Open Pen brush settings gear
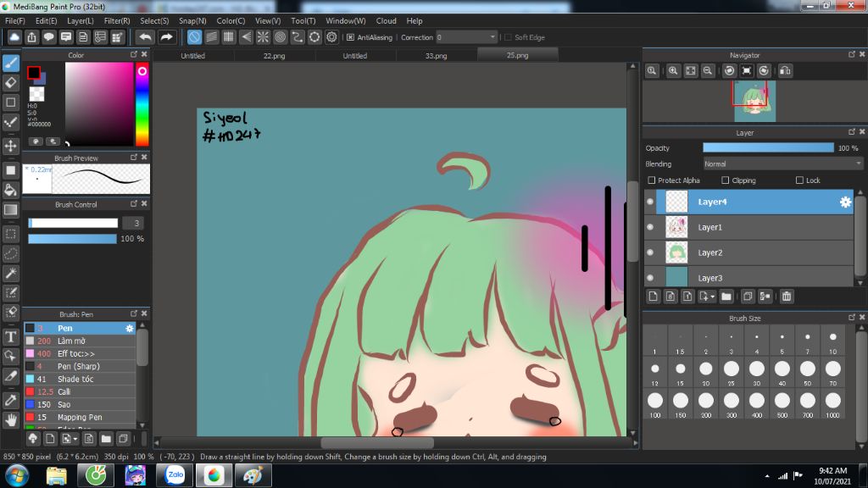This screenshot has height=488, width=868. (130, 328)
